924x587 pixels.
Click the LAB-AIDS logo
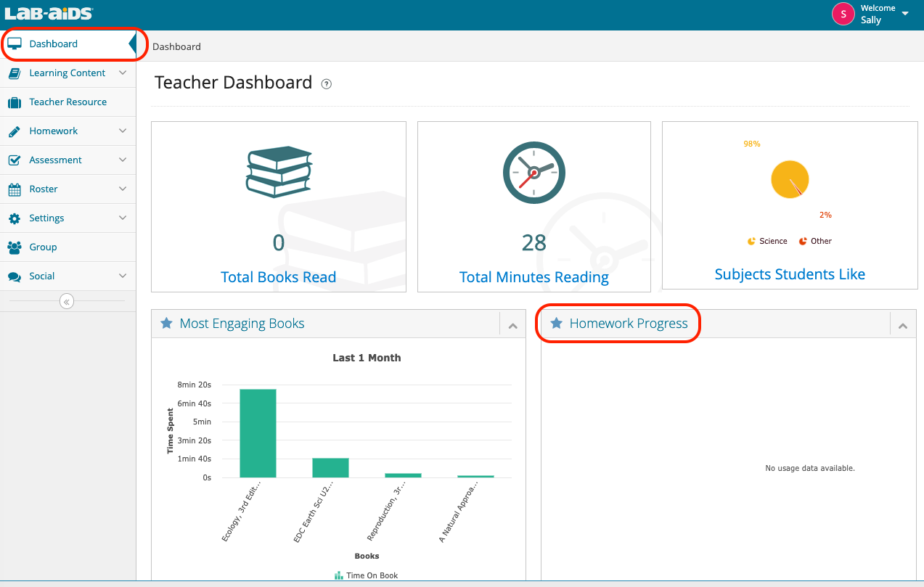(49, 14)
